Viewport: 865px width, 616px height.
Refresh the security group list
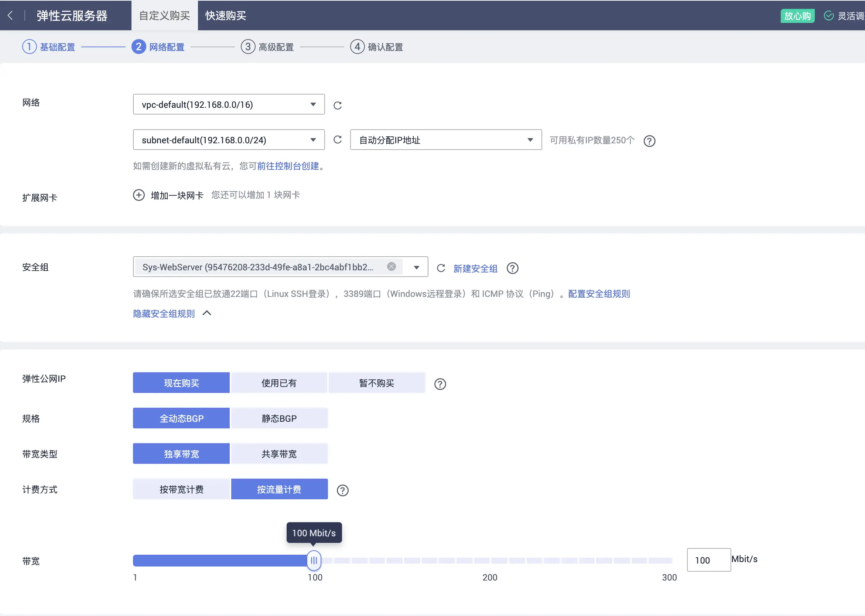(441, 268)
